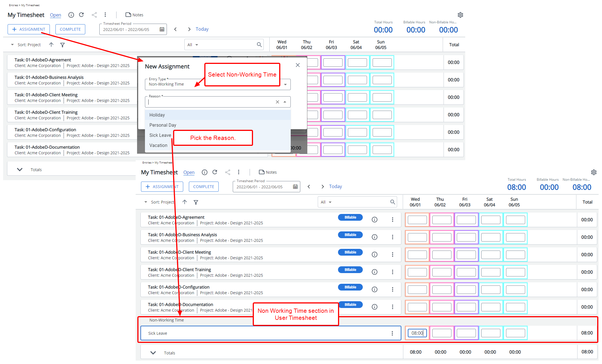Open the Entry Type dropdown arrow
This screenshot has width=602, height=364.
click(x=285, y=84)
